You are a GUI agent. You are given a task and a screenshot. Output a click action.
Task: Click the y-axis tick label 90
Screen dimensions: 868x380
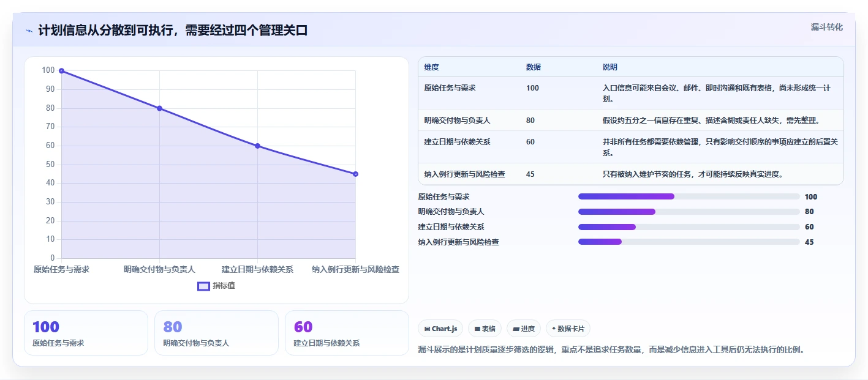point(49,89)
